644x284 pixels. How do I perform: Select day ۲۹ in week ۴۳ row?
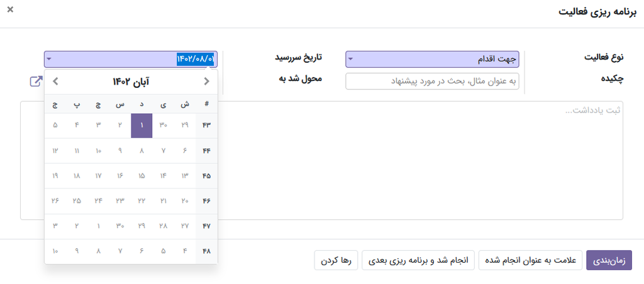coord(185,126)
